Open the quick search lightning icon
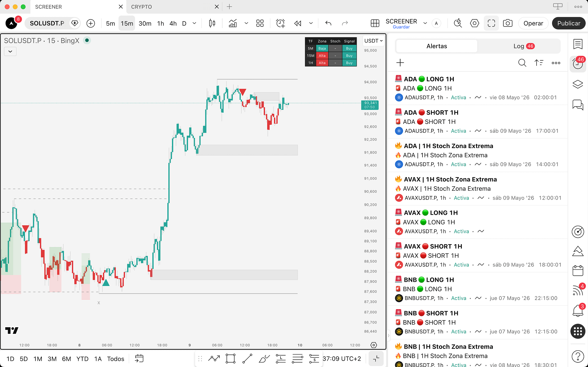 point(458,23)
